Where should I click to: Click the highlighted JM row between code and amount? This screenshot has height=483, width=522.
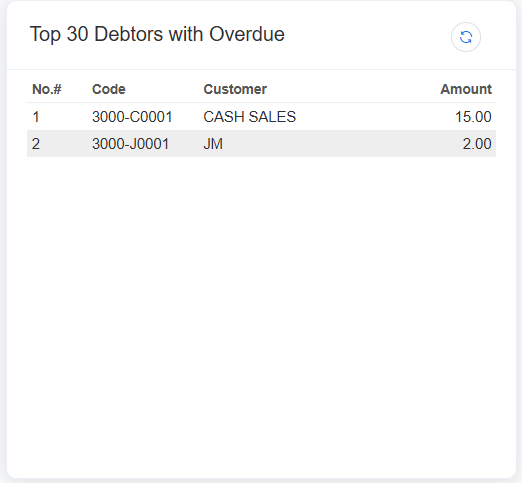tap(333, 144)
